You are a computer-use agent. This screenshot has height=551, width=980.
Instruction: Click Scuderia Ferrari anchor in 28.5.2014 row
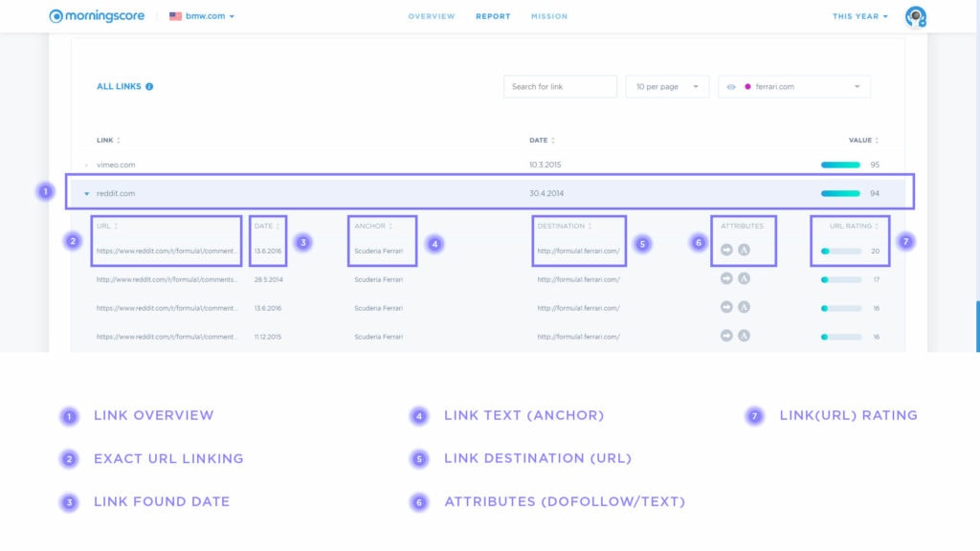pos(378,280)
